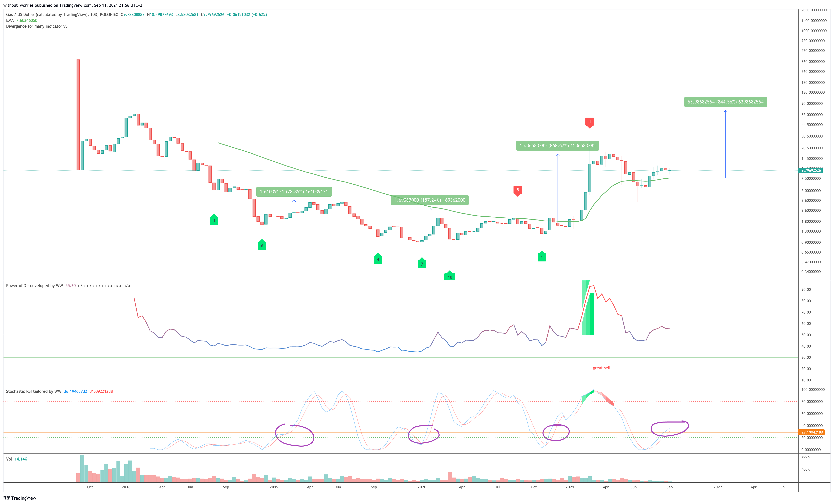Click the close price C9.79692526
This screenshot has height=504, width=834.
click(213, 15)
